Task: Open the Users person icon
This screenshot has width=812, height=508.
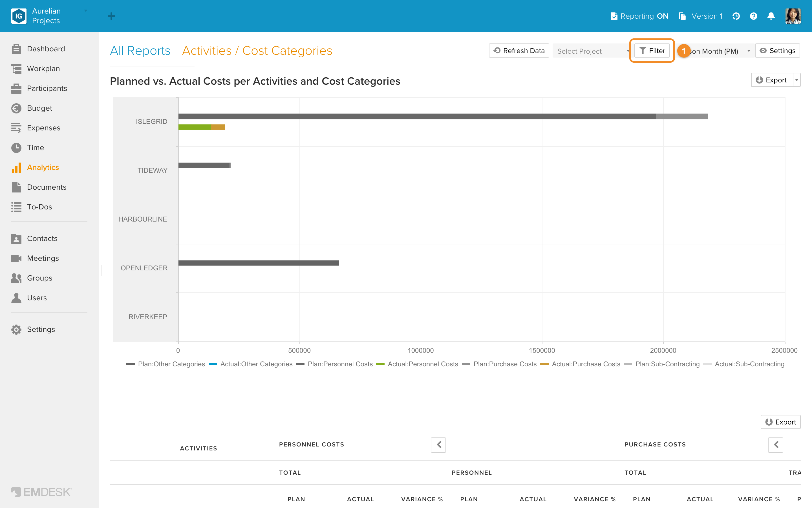Action: [16, 298]
